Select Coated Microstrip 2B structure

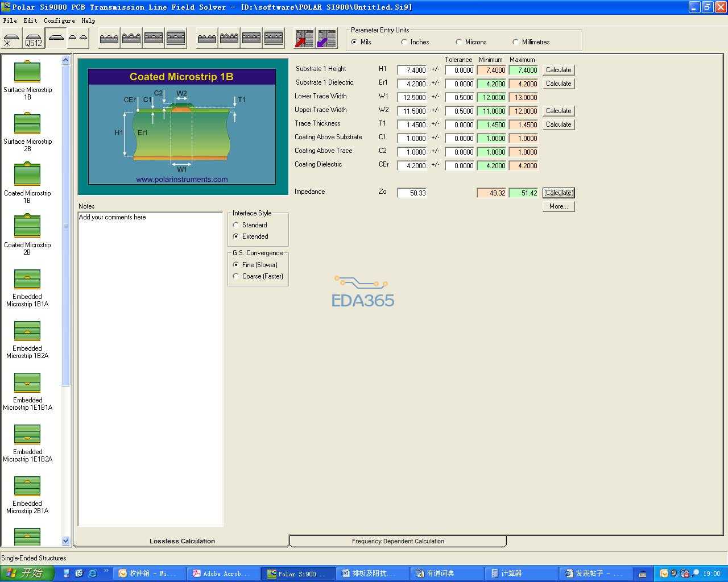[27, 235]
